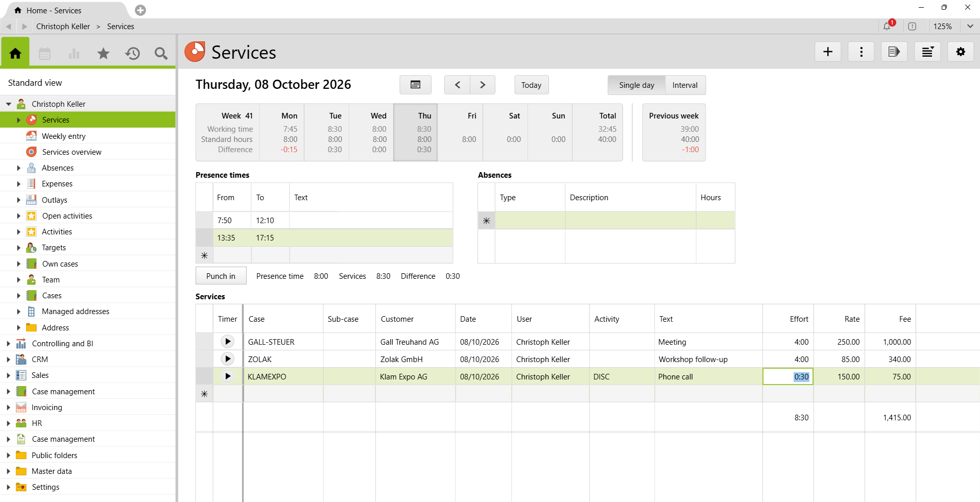
Task: Click the list filter icon in header
Action: (x=927, y=52)
